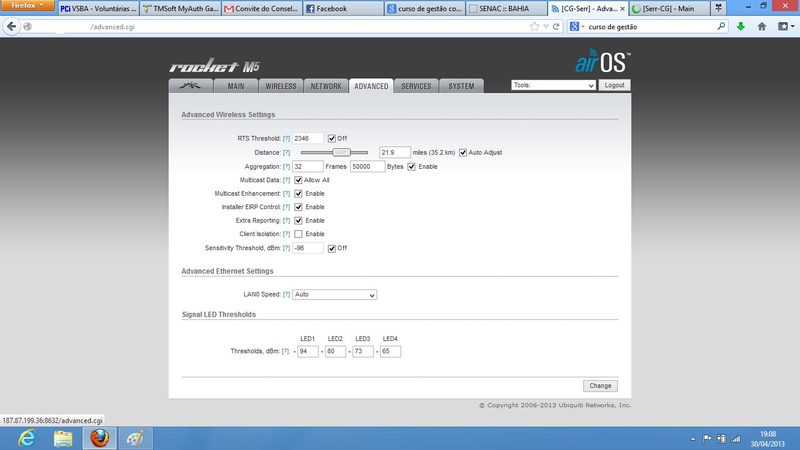Bookmark page with star icon
Viewport: 800px width, 450px height.
point(534,27)
